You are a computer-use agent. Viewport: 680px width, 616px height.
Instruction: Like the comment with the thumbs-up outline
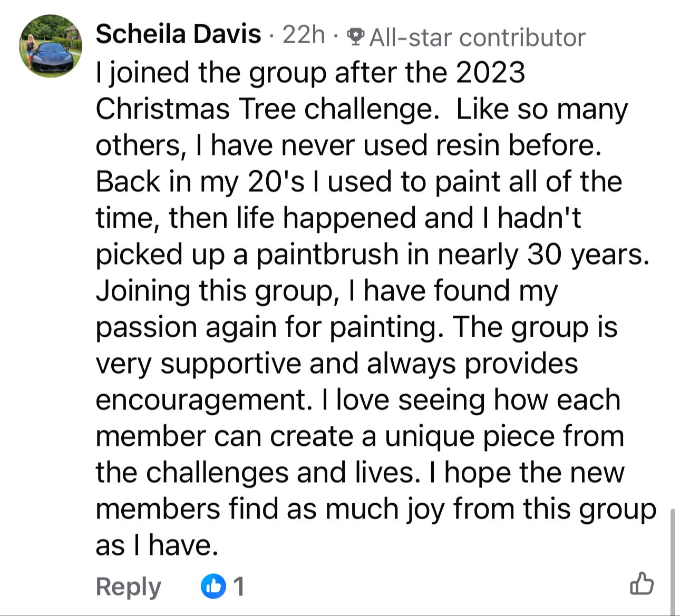642,584
